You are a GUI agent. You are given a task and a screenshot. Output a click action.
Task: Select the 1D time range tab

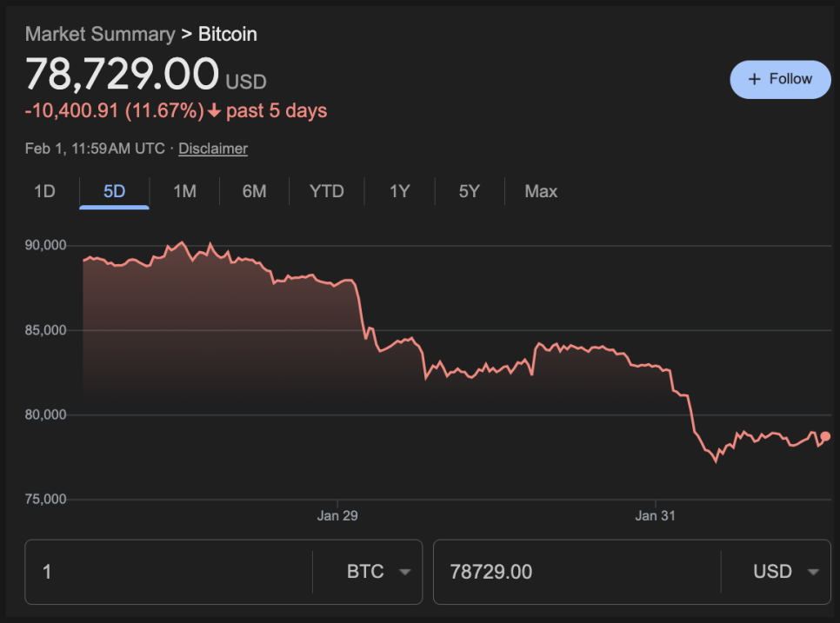coord(44,191)
